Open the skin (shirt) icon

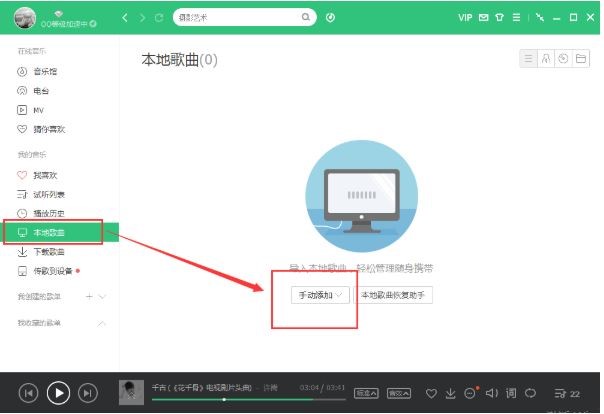[x=500, y=17]
